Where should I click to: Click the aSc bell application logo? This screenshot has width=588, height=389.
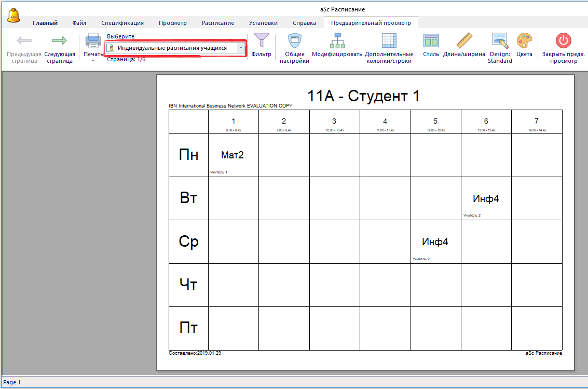click(x=13, y=15)
